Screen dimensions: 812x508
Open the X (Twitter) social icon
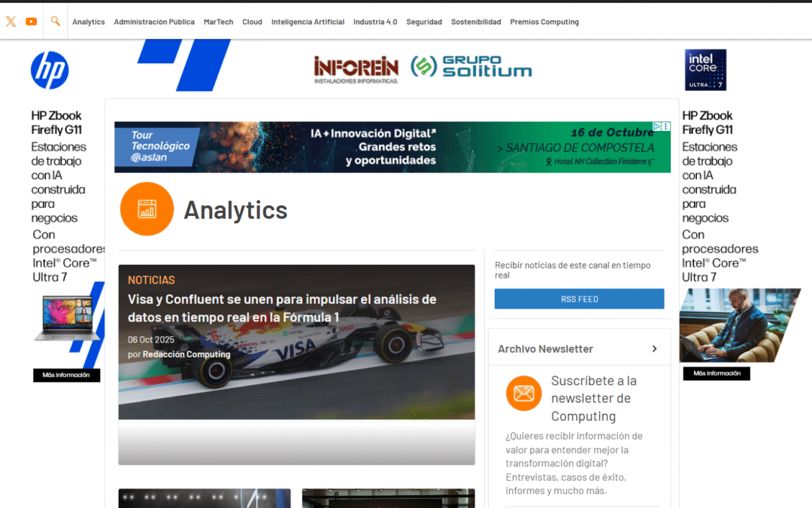coord(11,22)
